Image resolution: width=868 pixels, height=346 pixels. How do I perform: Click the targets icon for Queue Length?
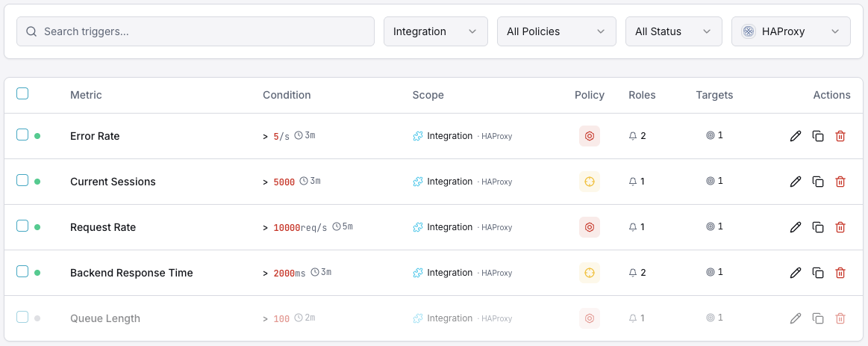click(711, 318)
